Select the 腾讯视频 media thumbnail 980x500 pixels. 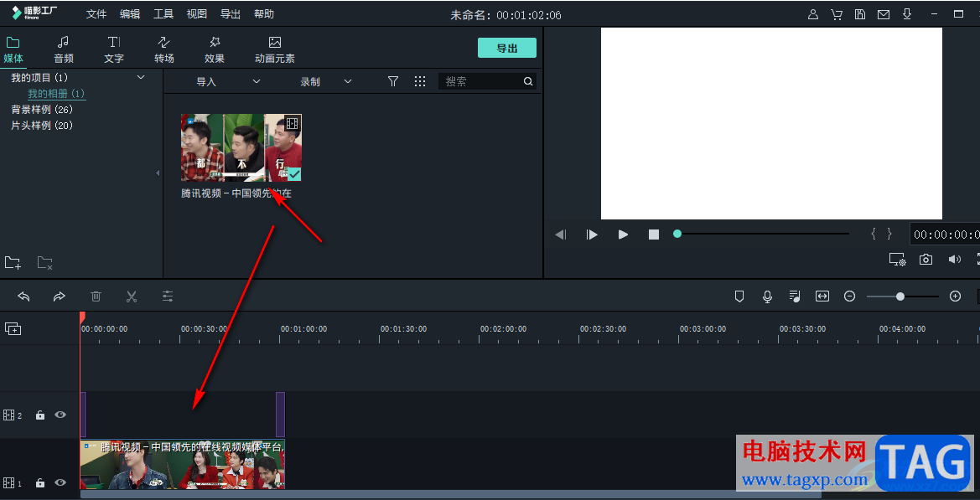241,148
